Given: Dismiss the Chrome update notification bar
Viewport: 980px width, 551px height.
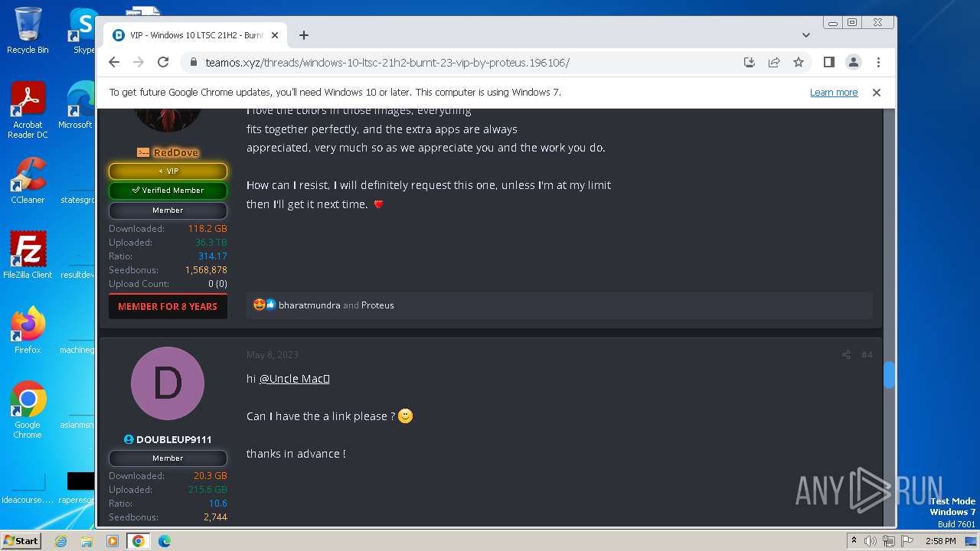Looking at the screenshot, I should click(x=877, y=93).
